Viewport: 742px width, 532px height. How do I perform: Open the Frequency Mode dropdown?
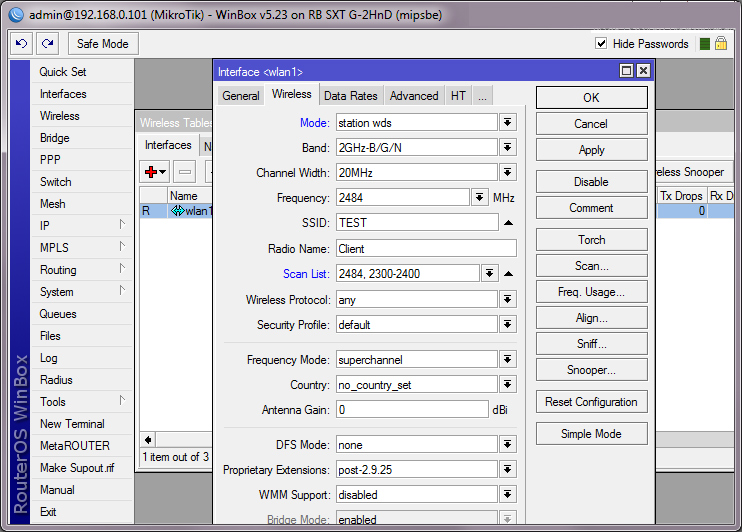coord(507,360)
